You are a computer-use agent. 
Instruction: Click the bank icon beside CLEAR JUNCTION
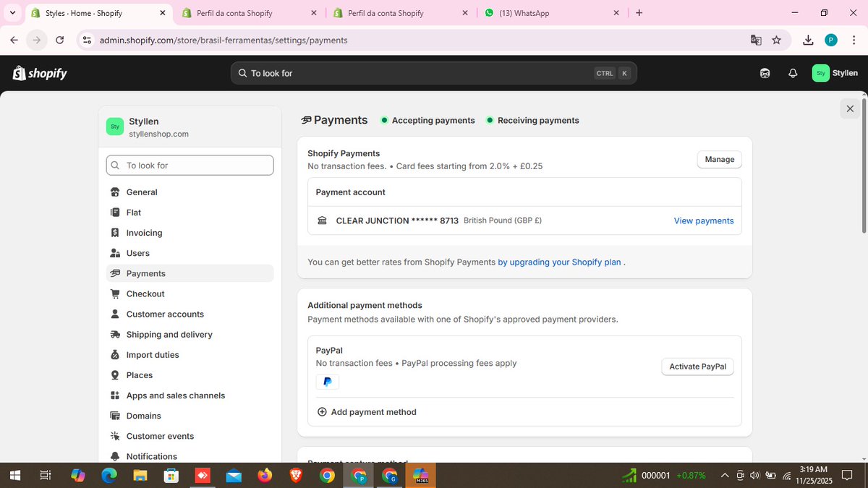(323, 221)
